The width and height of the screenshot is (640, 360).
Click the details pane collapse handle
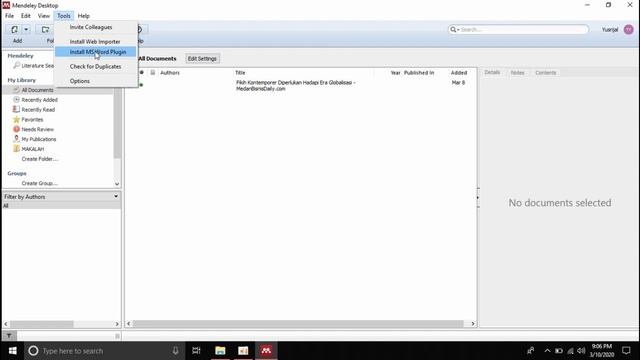pos(478,198)
